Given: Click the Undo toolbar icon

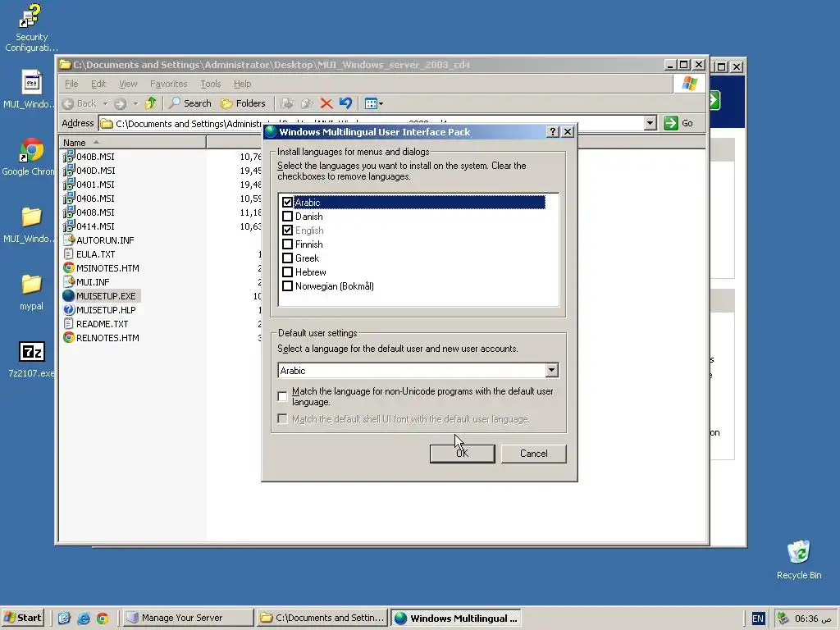Looking at the screenshot, I should point(345,103).
